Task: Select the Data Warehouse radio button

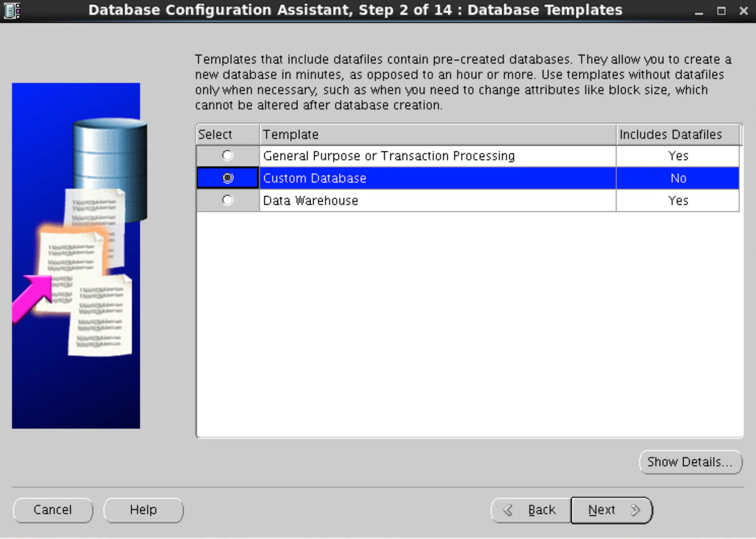Action: [x=228, y=200]
